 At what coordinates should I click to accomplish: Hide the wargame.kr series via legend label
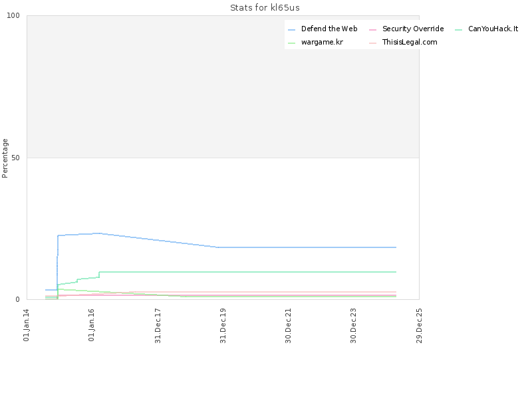click(322, 43)
